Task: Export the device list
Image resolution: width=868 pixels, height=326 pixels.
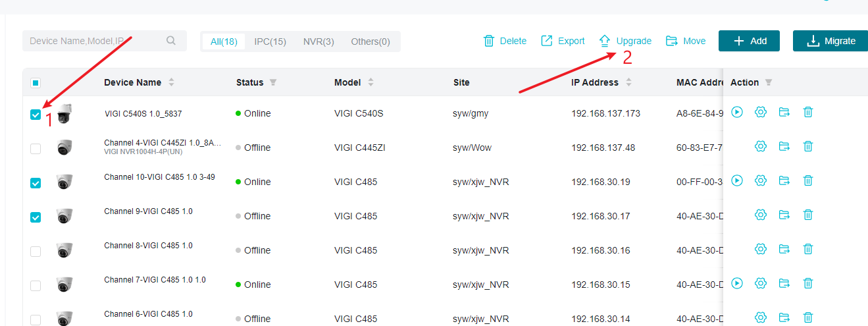Action: 563,41
